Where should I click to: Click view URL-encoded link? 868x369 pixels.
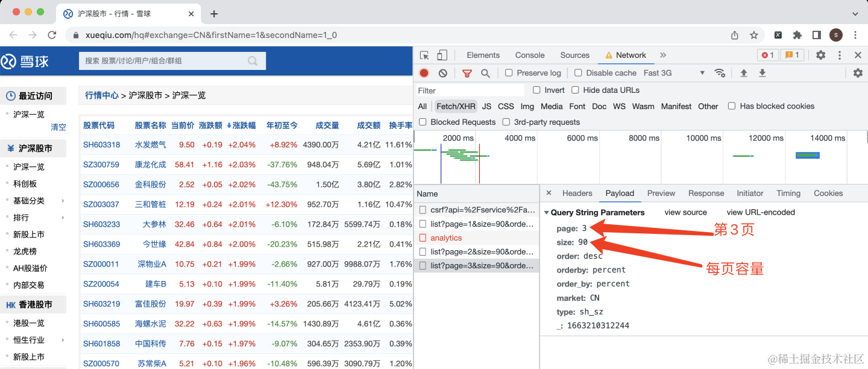click(x=761, y=212)
